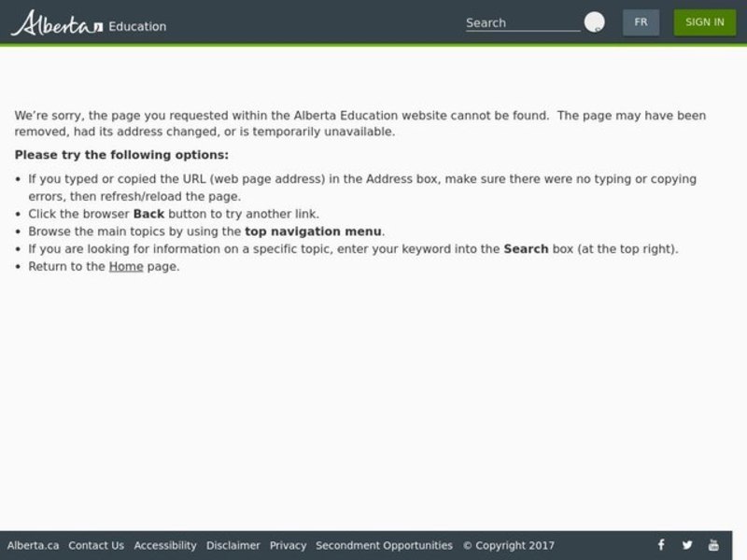Viewport: 747px width, 560px height.
Task: Open the Facebook page from footer
Action: tap(661, 545)
